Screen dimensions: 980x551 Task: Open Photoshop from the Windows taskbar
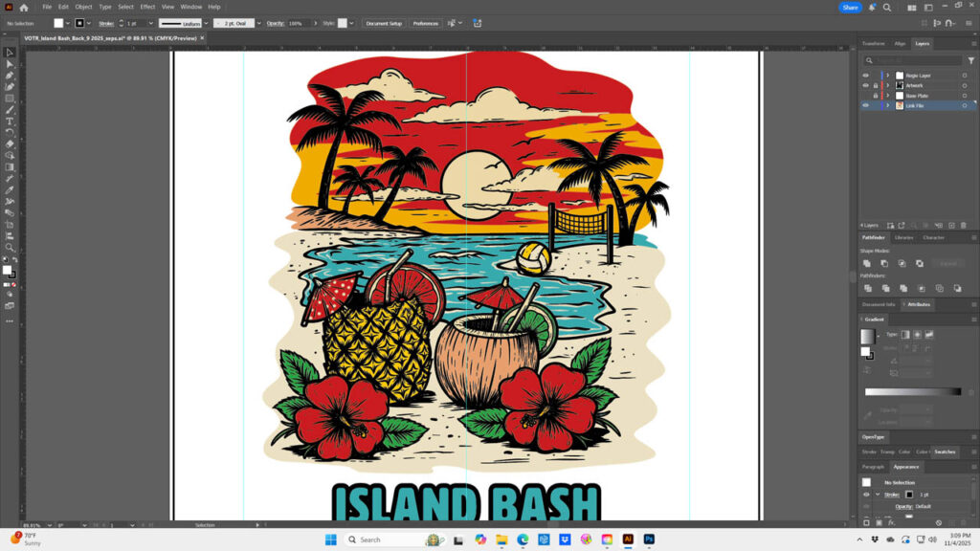tap(649, 540)
